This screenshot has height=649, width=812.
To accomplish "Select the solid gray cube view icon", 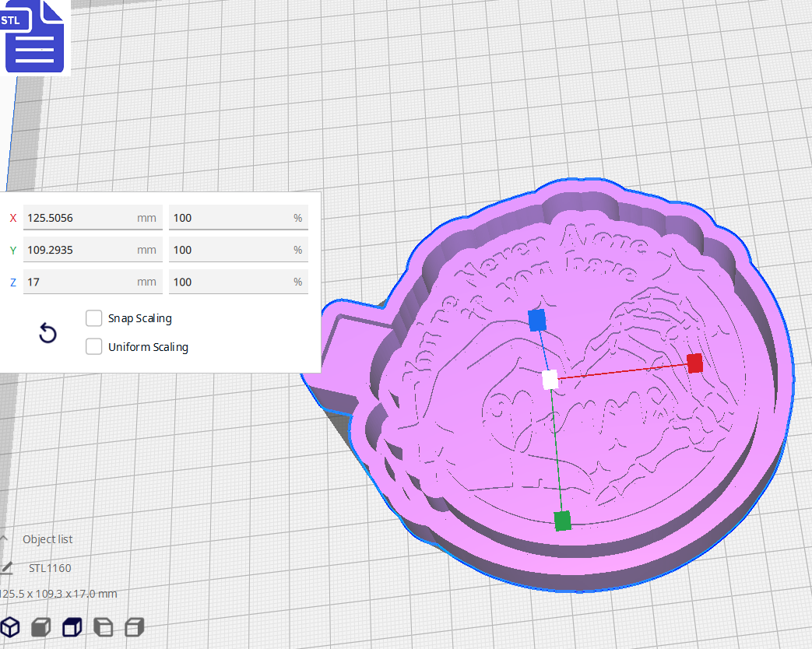I will coord(40,626).
